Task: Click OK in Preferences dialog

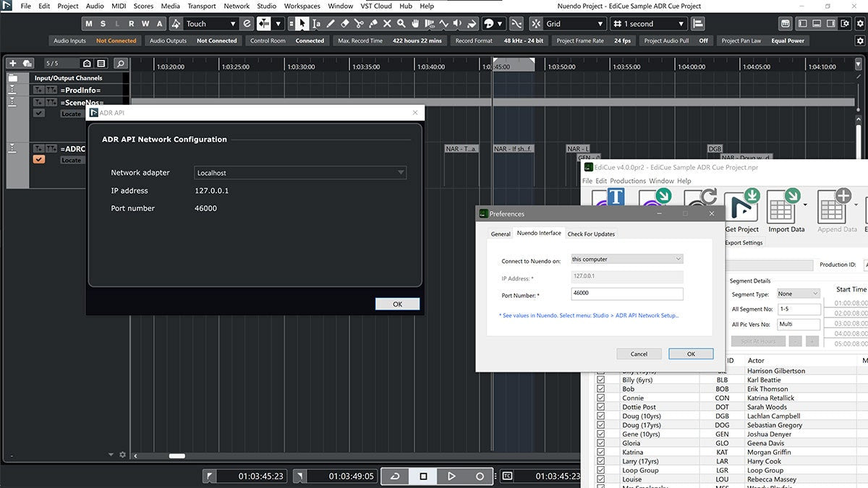Action: [x=691, y=354]
